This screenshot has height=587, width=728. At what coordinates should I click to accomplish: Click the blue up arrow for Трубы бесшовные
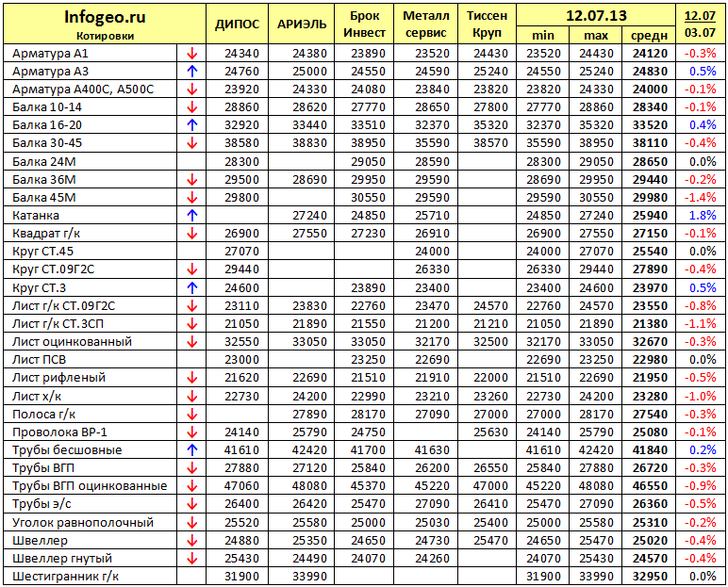[191, 450]
